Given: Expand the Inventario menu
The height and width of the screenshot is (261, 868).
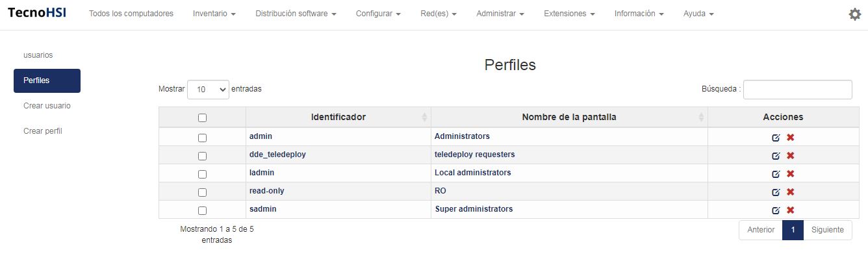Looking at the screenshot, I should pyautogui.click(x=214, y=14).
